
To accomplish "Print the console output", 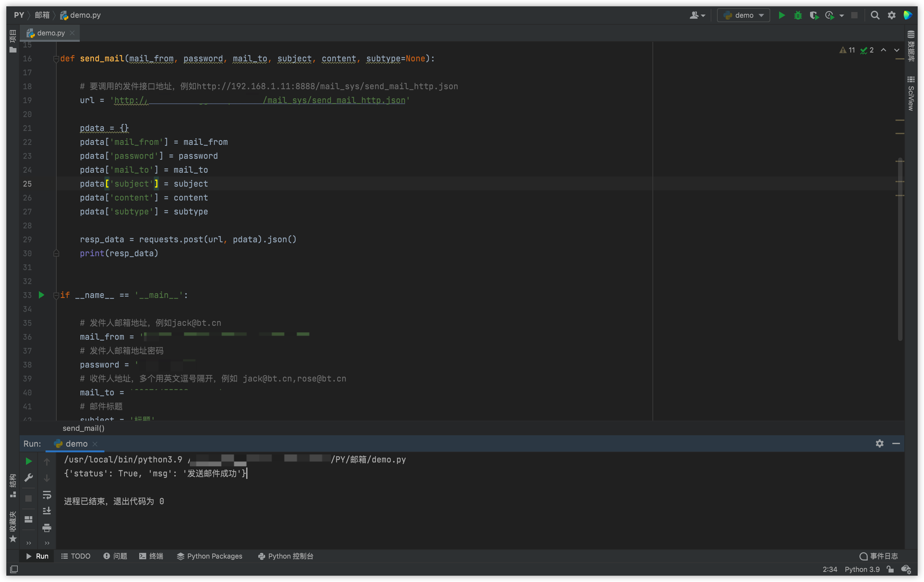I will pos(47,528).
